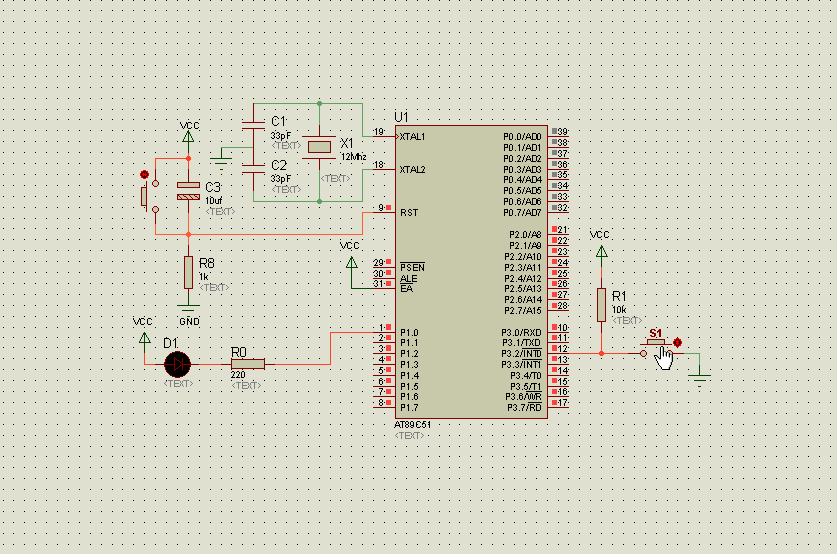Image resolution: width=837 pixels, height=554 pixels.
Task: Select the U1 AT89C51 chip body
Action: [471, 272]
